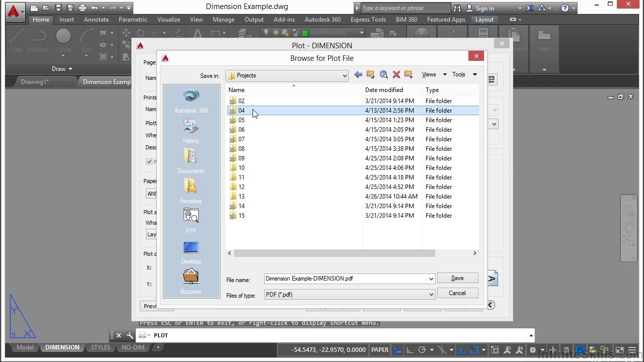The image size is (644, 362).
Task: Click the Create New Folder icon
Action: coord(409,74)
